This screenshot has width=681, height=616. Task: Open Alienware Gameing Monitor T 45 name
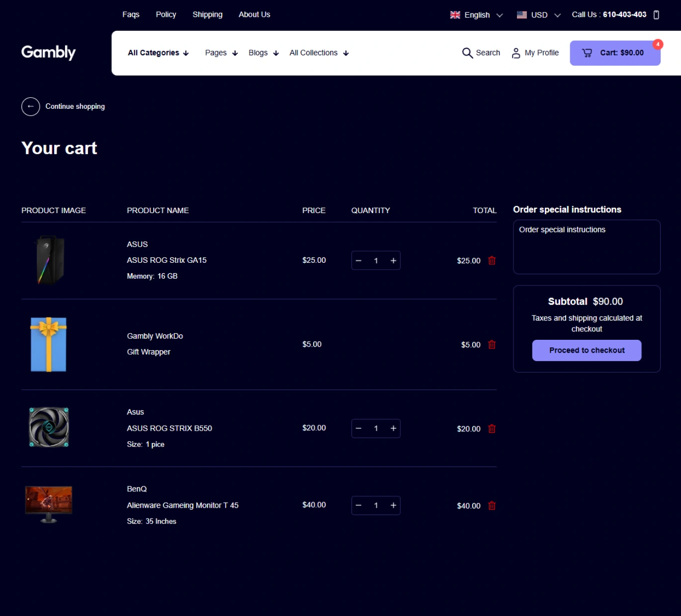182,505
